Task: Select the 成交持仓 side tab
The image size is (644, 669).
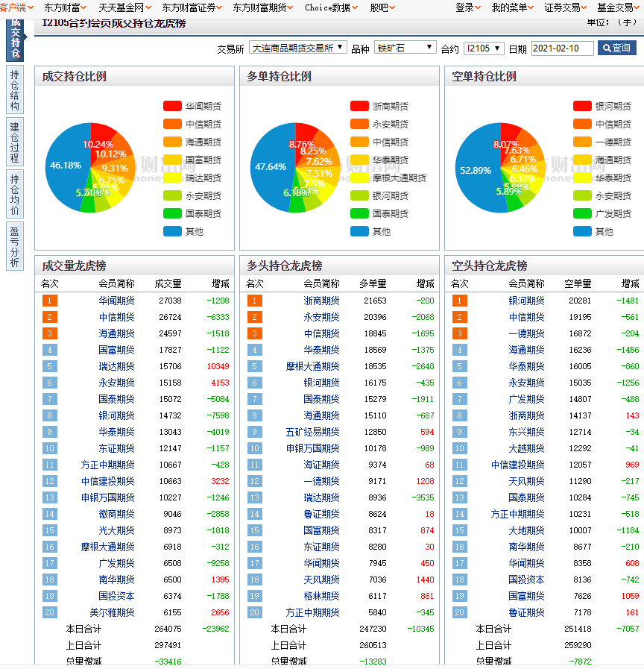Action: pos(15,40)
